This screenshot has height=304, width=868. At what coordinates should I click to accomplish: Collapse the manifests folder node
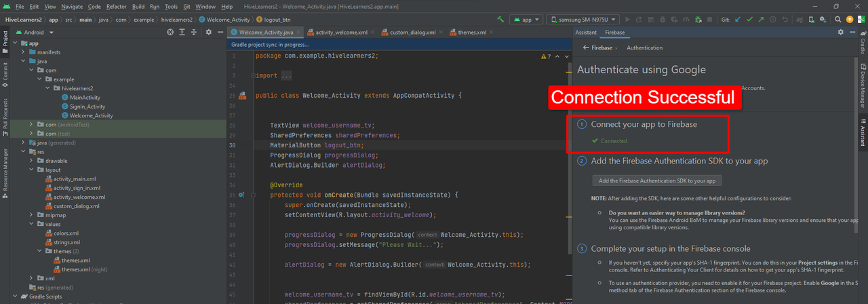click(x=23, y=52)
